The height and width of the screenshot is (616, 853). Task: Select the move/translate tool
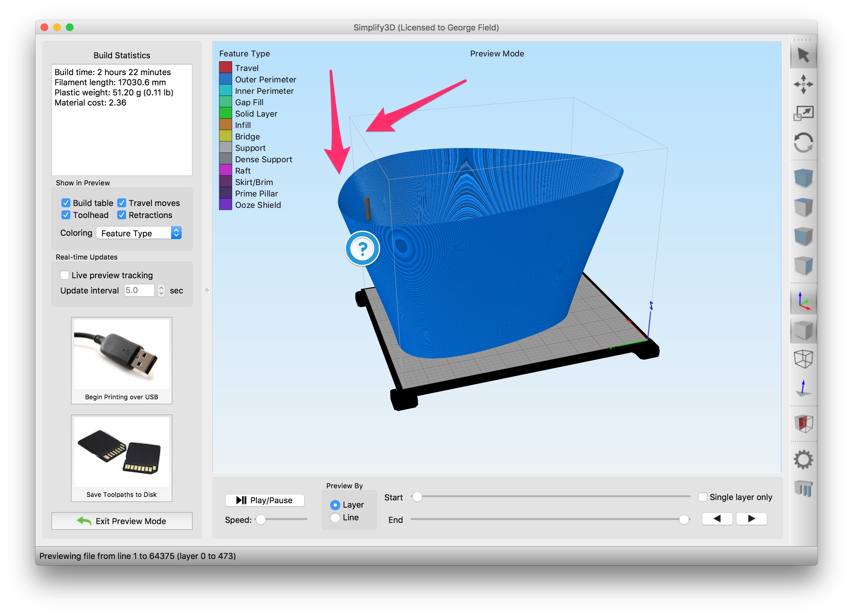pos(803,84)
